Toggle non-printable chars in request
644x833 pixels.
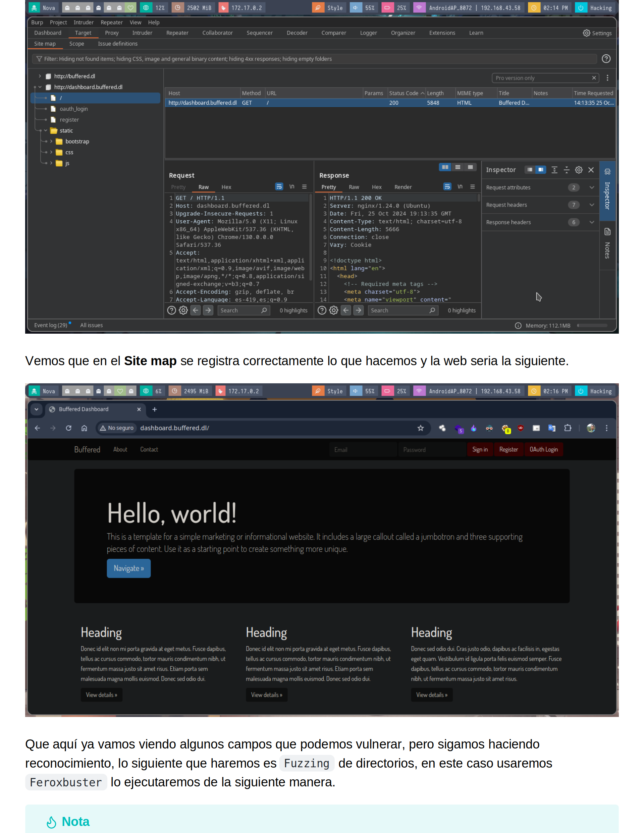(292, 186)
